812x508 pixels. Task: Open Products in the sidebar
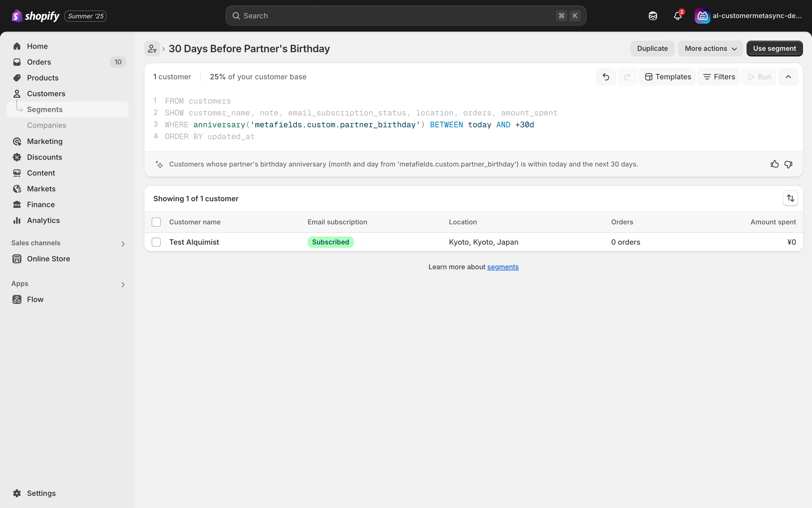[x=67, y=78]
